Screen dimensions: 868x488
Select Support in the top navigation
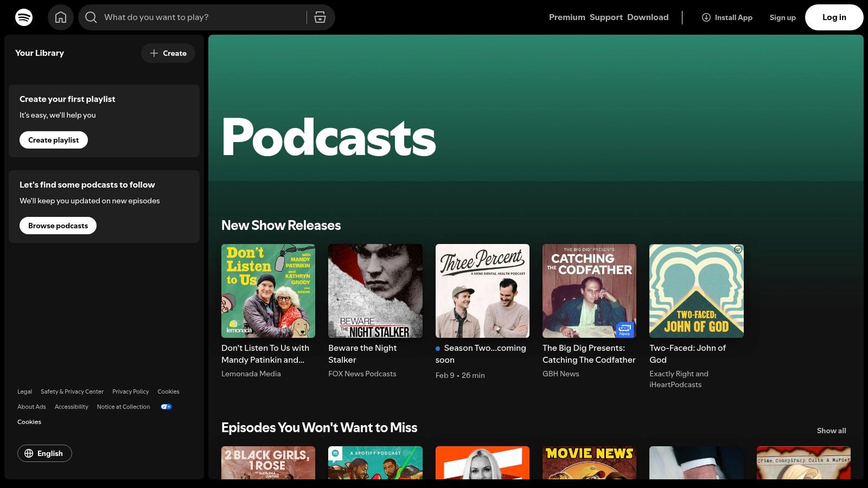[606, 17]
